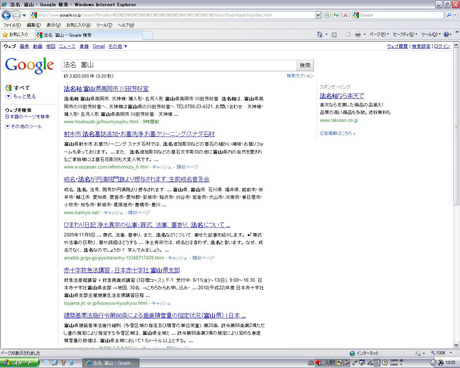
Task: Open the Gmail link
Action: click(x=99, y=46)
